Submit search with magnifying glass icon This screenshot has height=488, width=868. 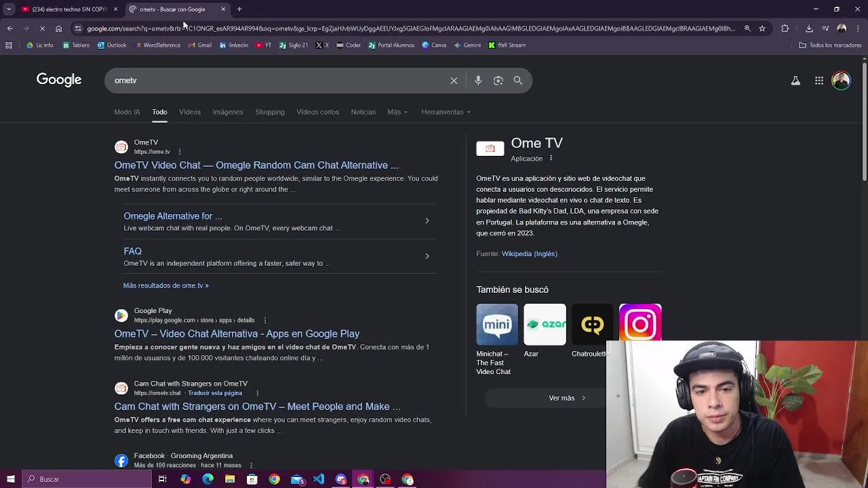pos(517,81)
